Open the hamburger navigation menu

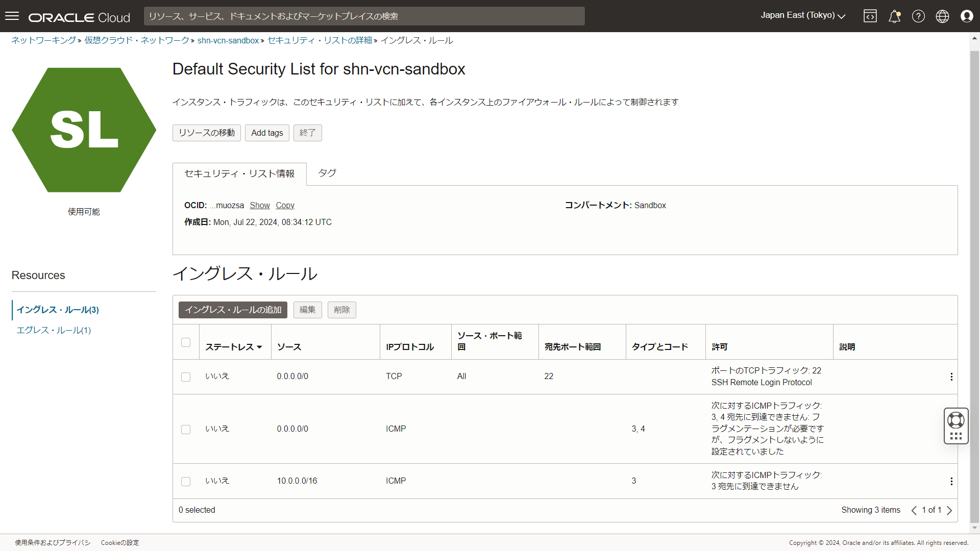pyautogui.click(x=12, y=16)
